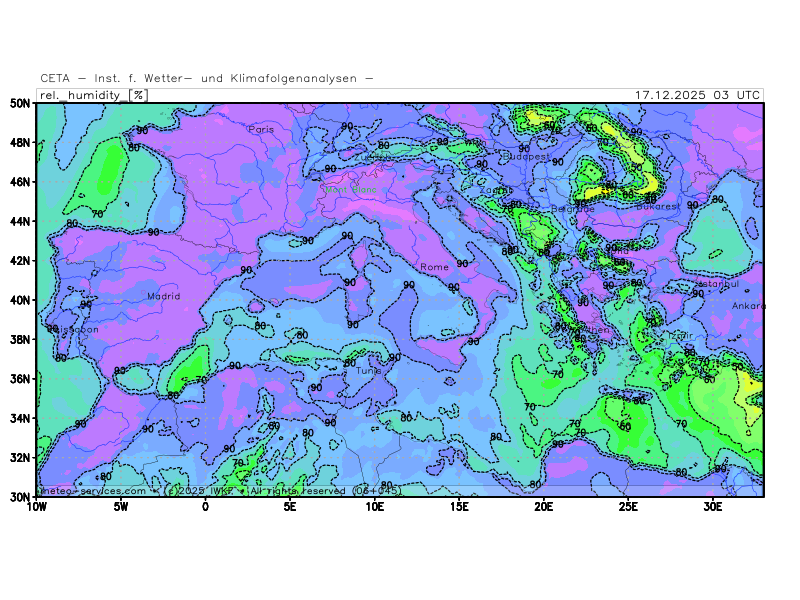The image size is (800, 600).
Task: Click the 'rel. humidity [%]' parameter label
Action: [92, 95]
